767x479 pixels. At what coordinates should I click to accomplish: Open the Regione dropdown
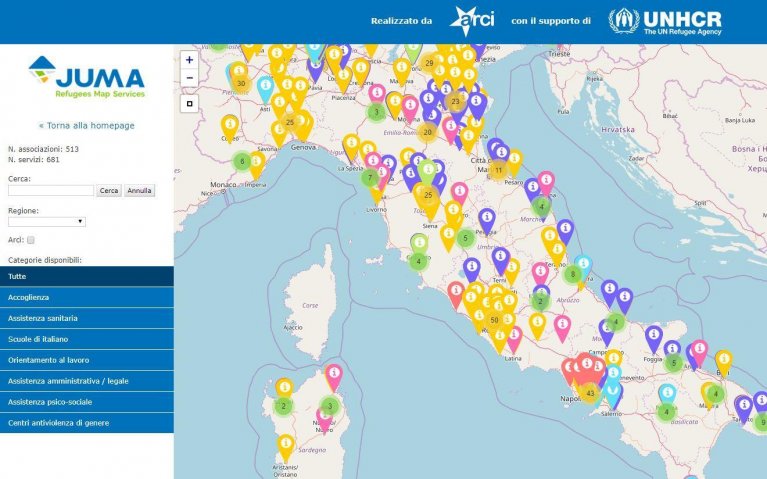click(47, 222)
